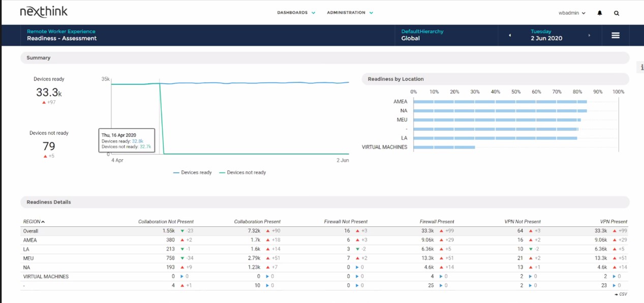Click the info icon at right edge
This screenshot has width=644, height=303.
click(641, 68)
